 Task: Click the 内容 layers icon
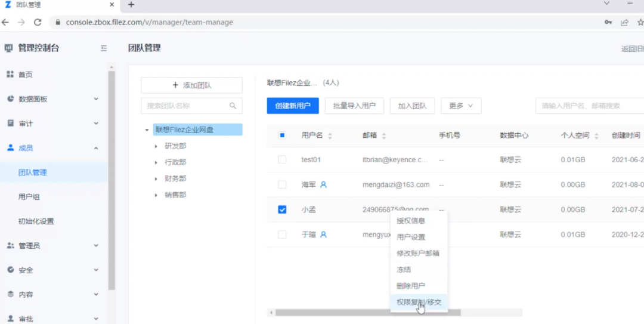(x=10, y=294)
